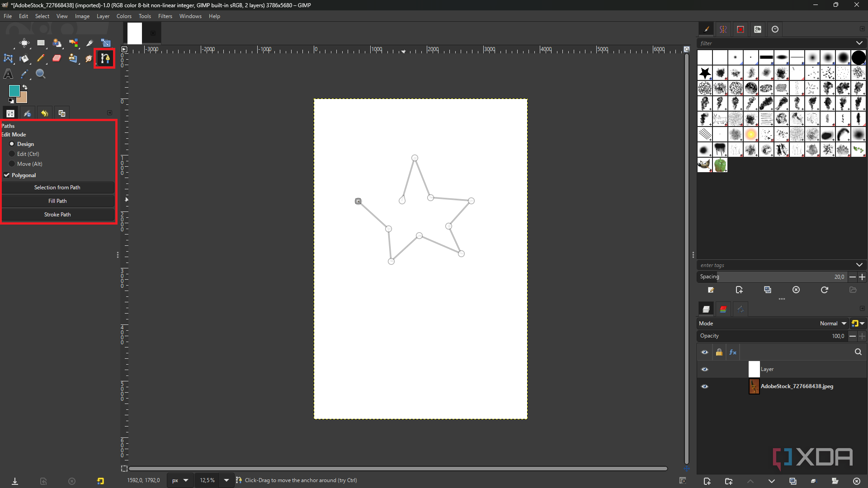This screenshot has width=868, height=488.
Task: Switch to the Channels tab
Action: [723, 309]
